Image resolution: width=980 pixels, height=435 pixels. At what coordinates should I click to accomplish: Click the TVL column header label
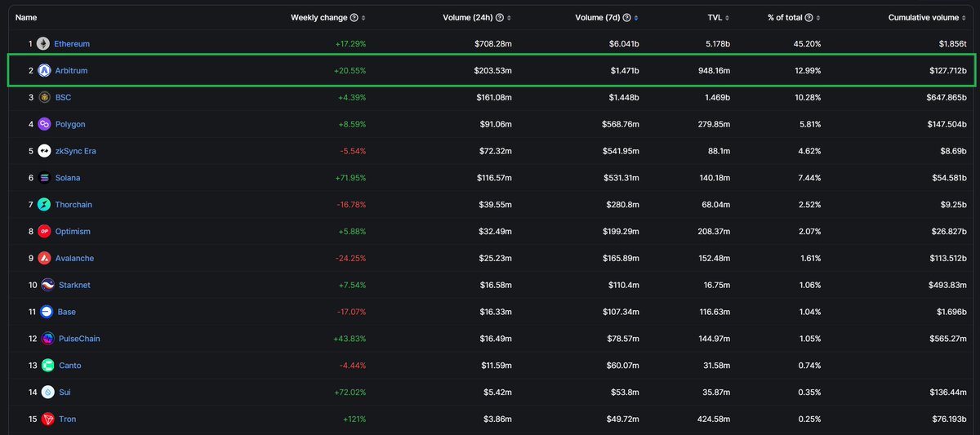pos(716,17)
